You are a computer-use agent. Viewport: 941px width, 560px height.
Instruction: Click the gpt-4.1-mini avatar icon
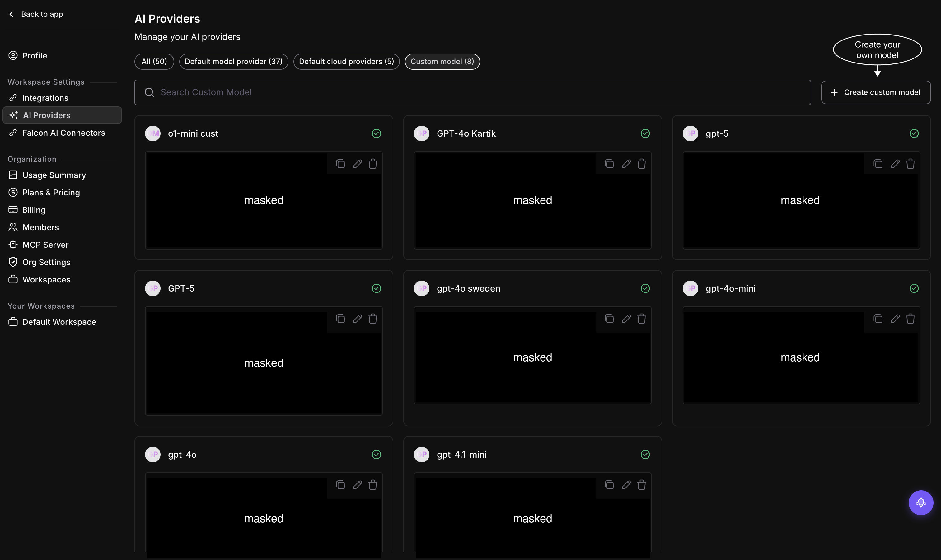[422, 455]
